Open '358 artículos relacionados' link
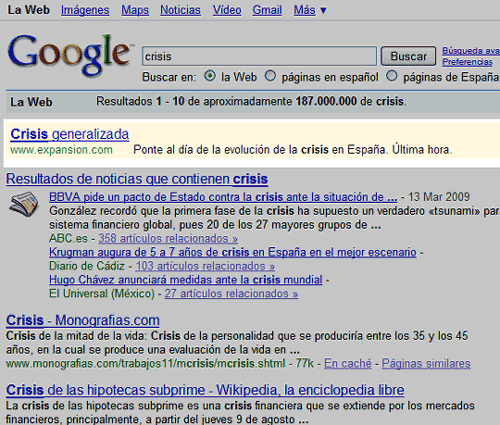This screenshot has width=500, height=425. point(168,238)
